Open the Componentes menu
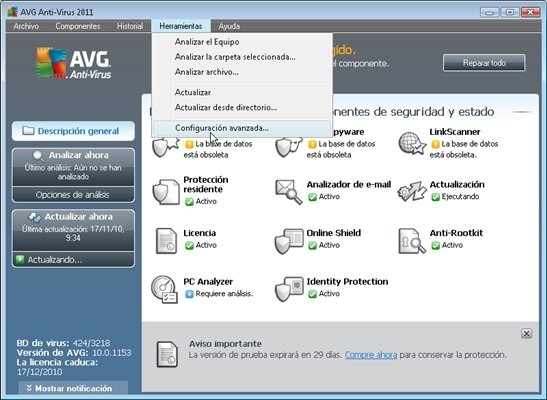This screenshot has width=547, height=400. [x=78, y=26]
